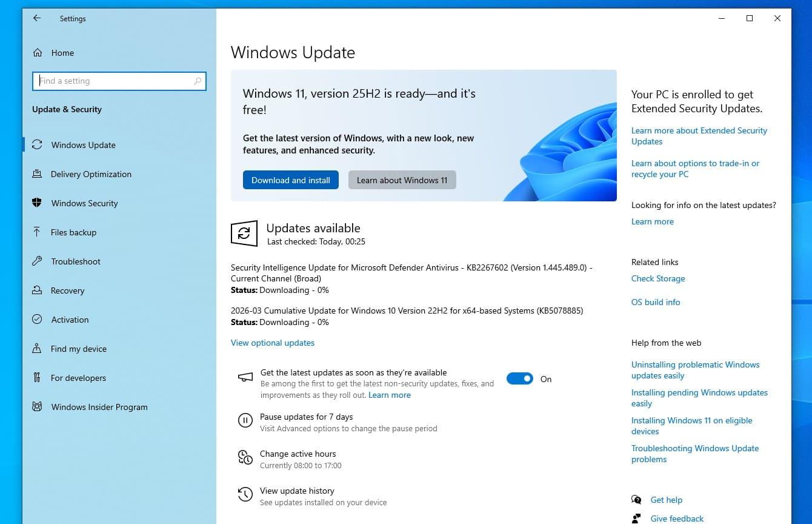Select the Troubleshoot wrench icon
This screenshot has height=524, width=812.
tap(37, 261)
